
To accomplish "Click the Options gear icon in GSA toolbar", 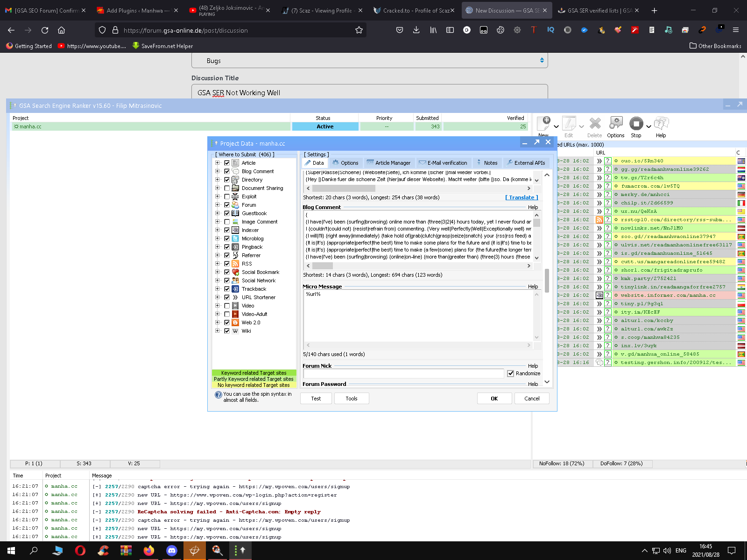I will point(616,123).
